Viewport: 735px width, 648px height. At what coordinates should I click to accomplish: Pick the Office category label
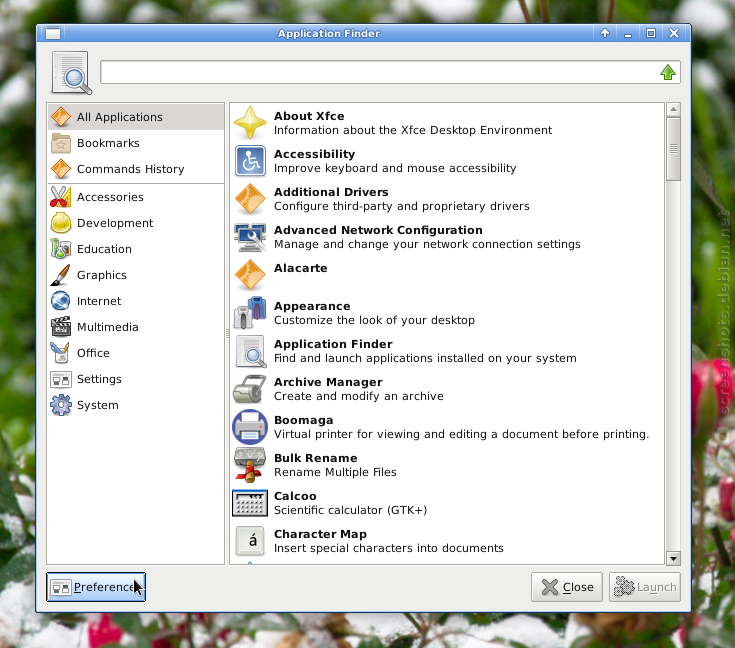(x=93, y=353)
